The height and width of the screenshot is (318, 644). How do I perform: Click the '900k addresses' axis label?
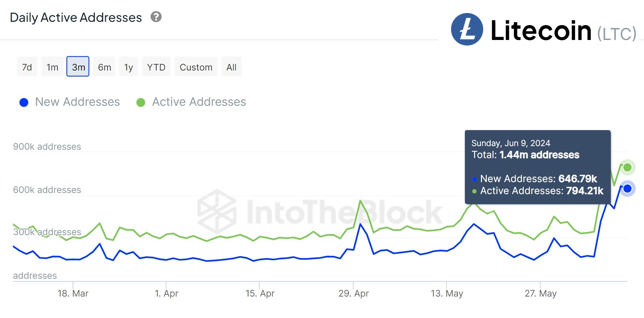tap(47, 146)
